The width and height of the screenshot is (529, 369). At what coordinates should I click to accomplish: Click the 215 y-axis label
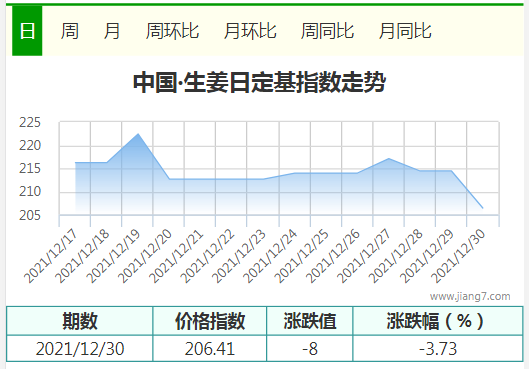tap(30, 168)
